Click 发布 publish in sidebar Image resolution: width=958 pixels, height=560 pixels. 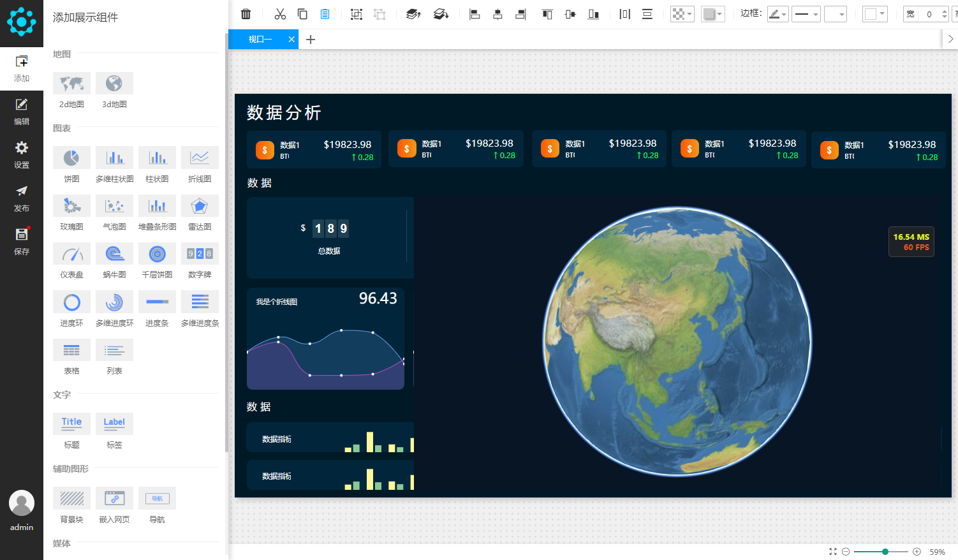(22, 198)
